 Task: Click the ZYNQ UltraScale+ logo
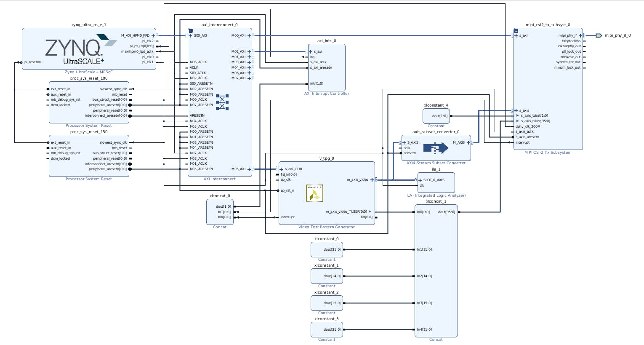81,49
